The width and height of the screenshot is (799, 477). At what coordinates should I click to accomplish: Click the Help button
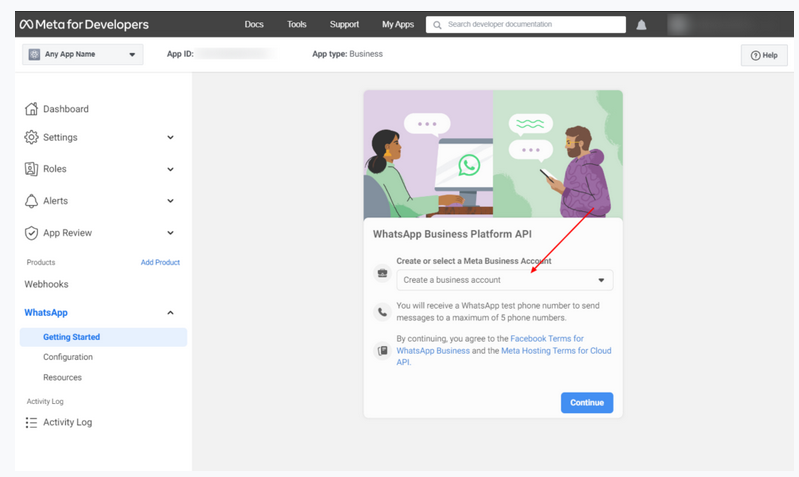coord(764,55)
